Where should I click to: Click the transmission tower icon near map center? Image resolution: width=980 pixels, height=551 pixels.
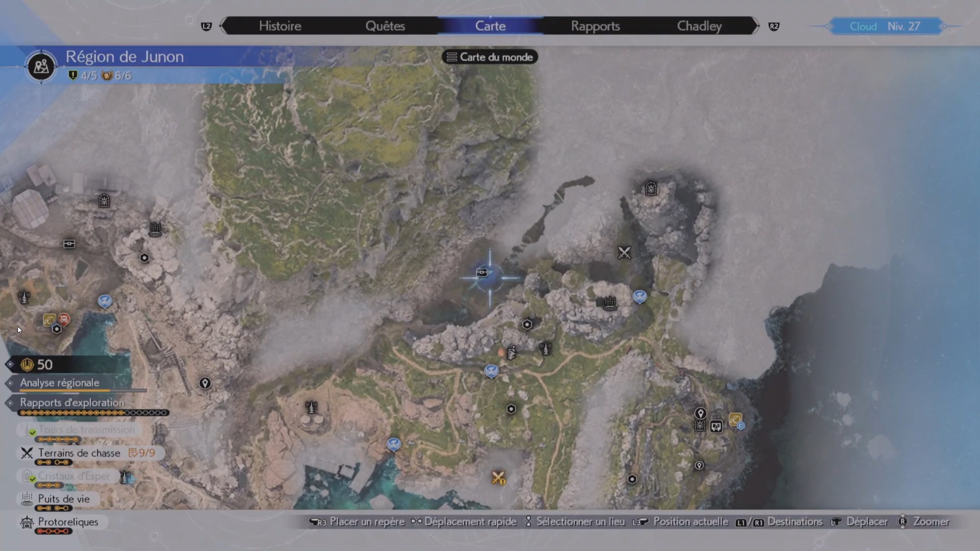coord(546,348)
